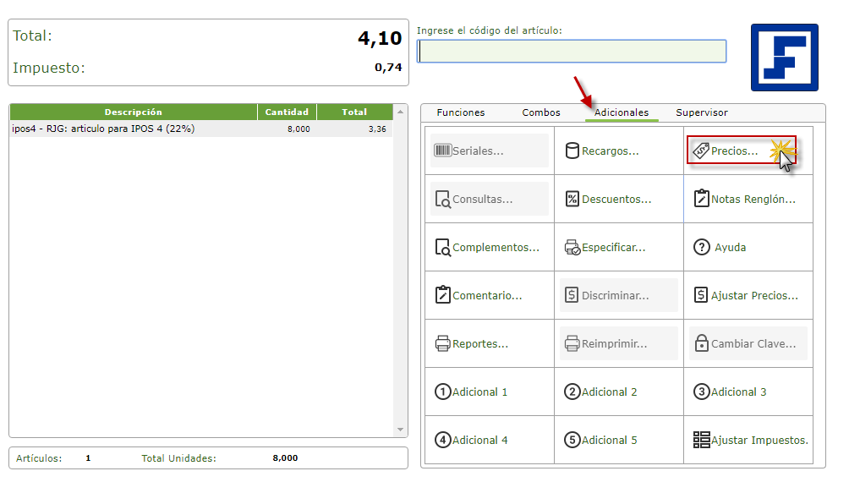Click the Ayuda label

(x=730, y=247)
